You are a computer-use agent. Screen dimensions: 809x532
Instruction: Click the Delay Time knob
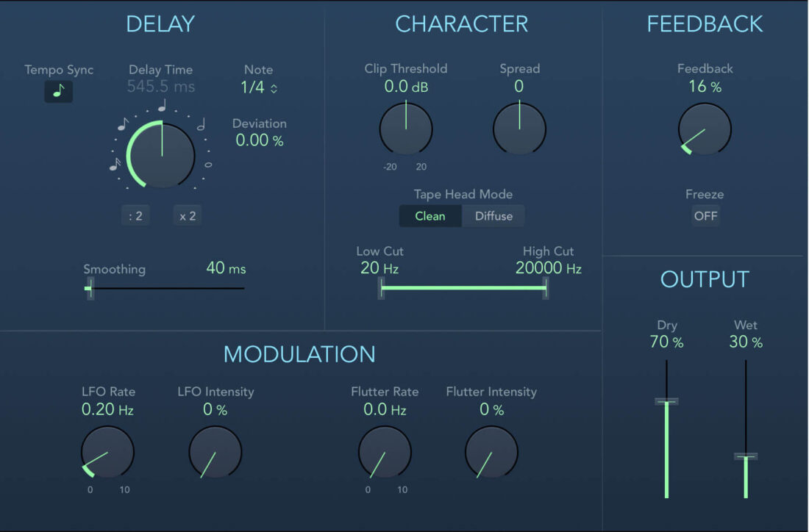[161, 154]
